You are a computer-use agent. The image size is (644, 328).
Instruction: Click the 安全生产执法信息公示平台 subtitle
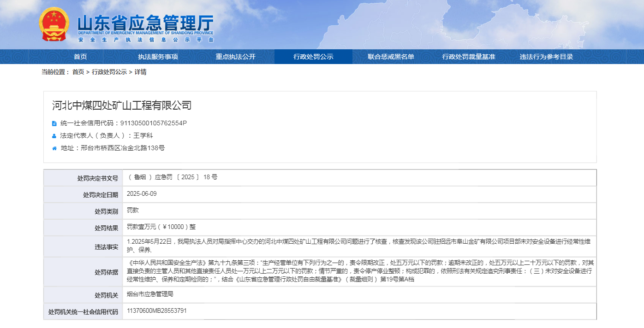tap(146, 40)
